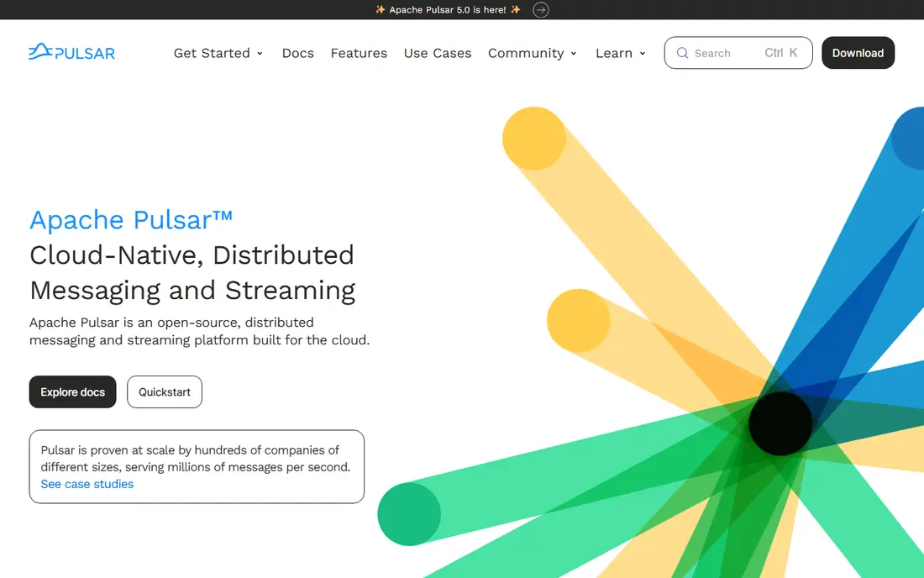Click the Ctrl K shortcut hint

[x=781, y=53]
